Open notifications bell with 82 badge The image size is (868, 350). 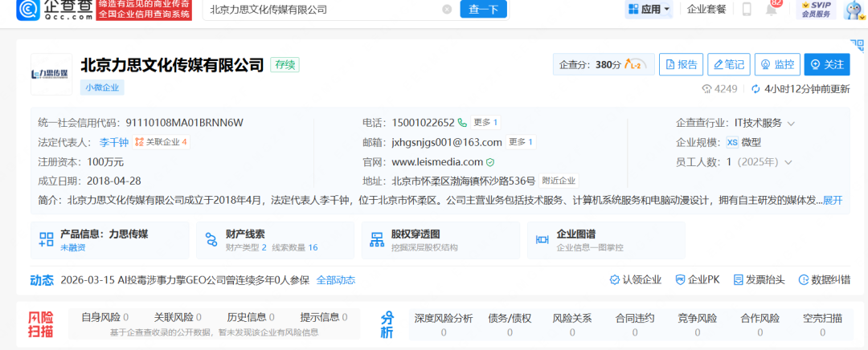(x=771, y=10)
